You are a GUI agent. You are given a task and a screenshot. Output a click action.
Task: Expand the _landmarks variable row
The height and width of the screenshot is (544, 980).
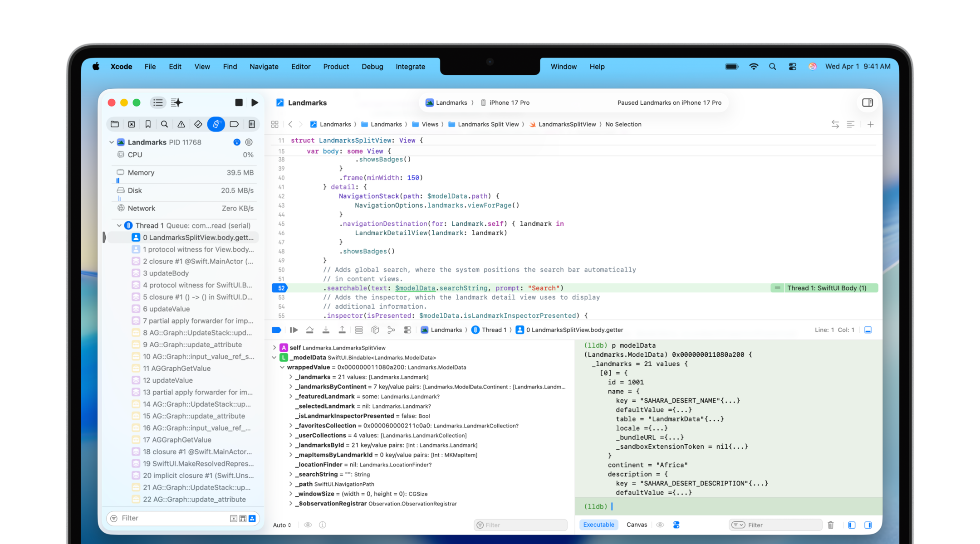(291, 377)
